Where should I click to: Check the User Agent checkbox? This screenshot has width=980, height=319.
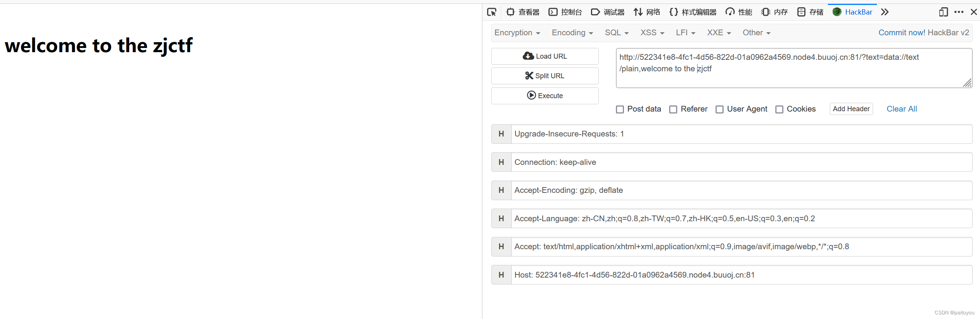(719, 110)
